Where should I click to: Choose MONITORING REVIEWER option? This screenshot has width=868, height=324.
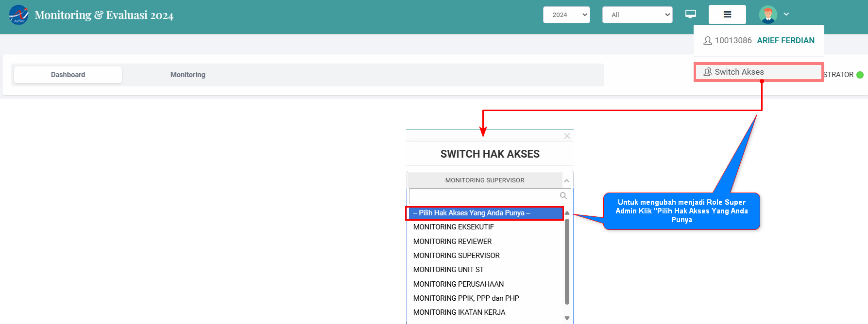(452, 242)
